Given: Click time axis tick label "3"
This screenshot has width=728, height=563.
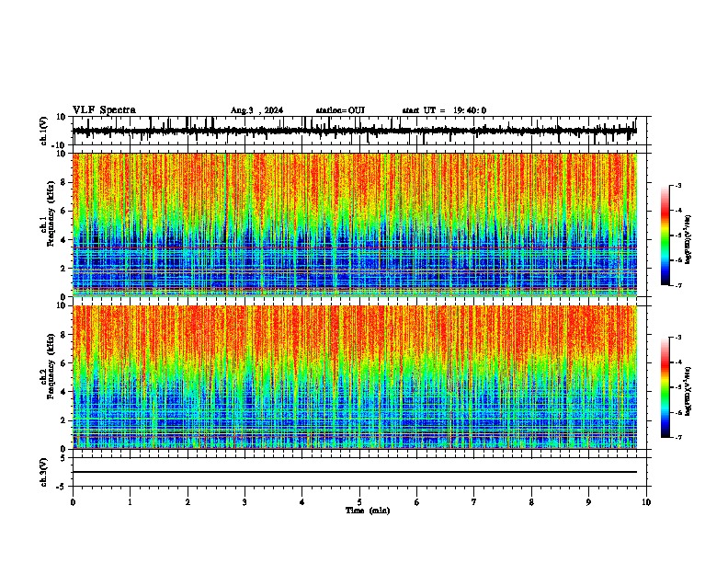Looking at the screenshot, I should point(245,502).
